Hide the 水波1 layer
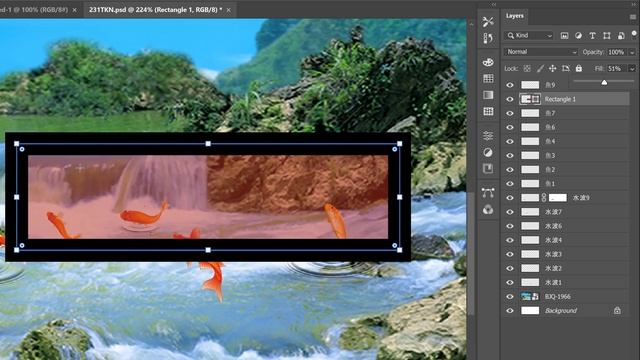The image size is (640, 360). (510, 282)
